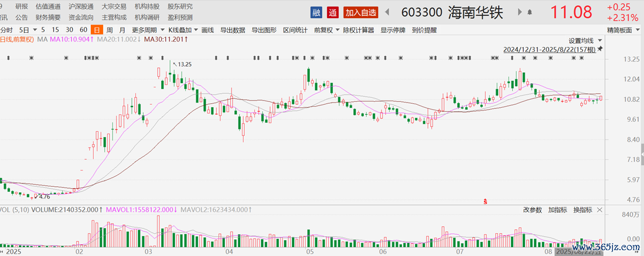Select the 日 daily period
Screen dimensions: 644x256
pos(96,29)
